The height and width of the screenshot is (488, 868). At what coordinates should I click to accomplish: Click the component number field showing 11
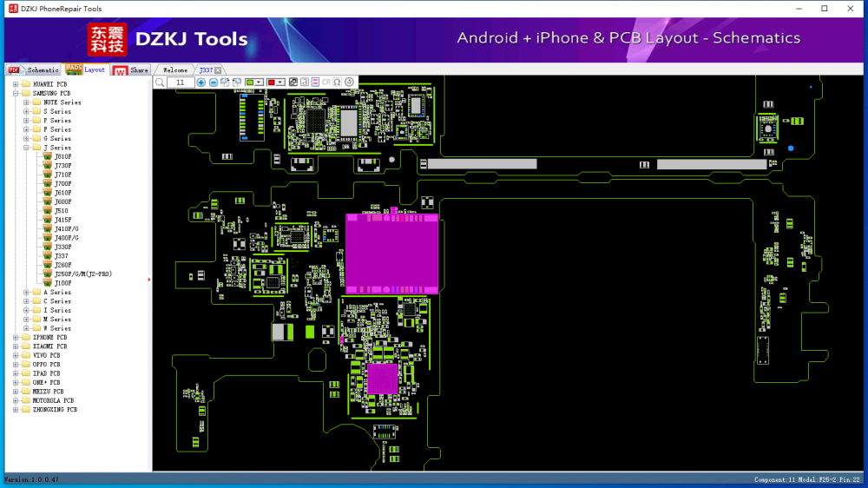tap(181, 82)
